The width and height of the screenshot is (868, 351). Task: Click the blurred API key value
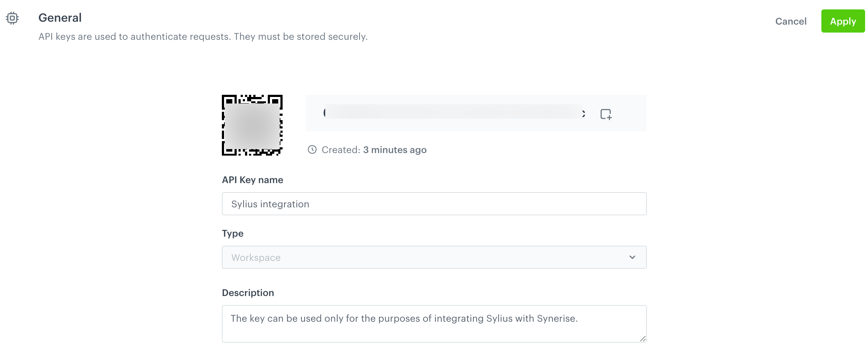(454, 112)
